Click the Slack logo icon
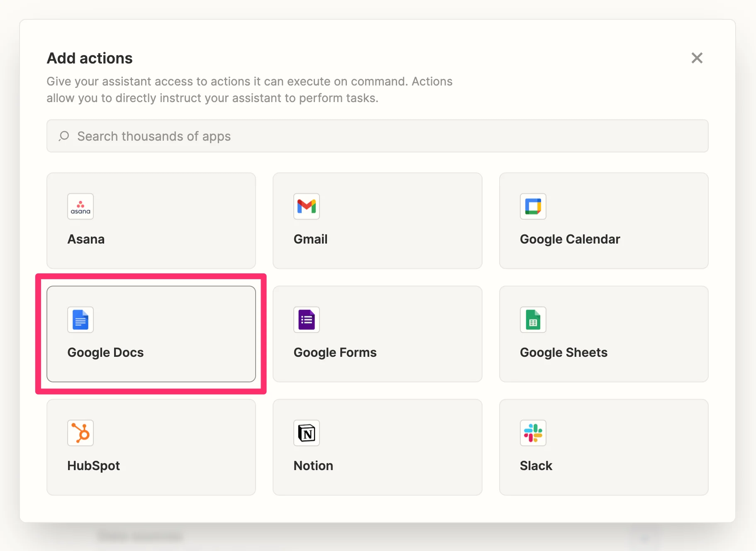The image size is (756, 551). click(x=533, y=433)
